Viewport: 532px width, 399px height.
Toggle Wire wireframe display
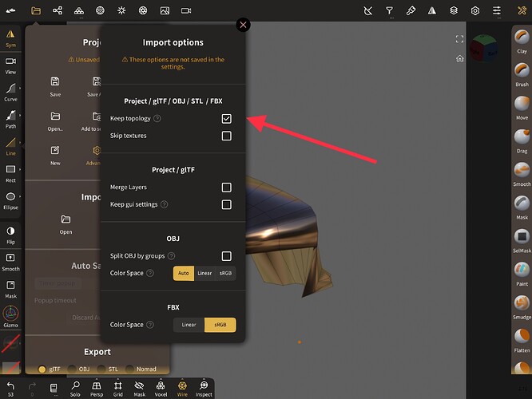tap(182, 389)
